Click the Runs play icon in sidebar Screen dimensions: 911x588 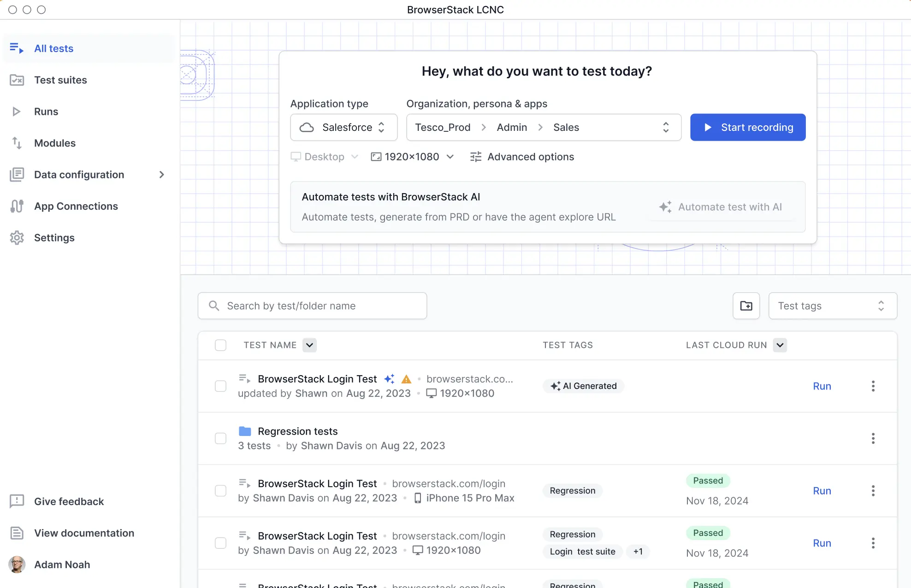click(x=17, y=112)
